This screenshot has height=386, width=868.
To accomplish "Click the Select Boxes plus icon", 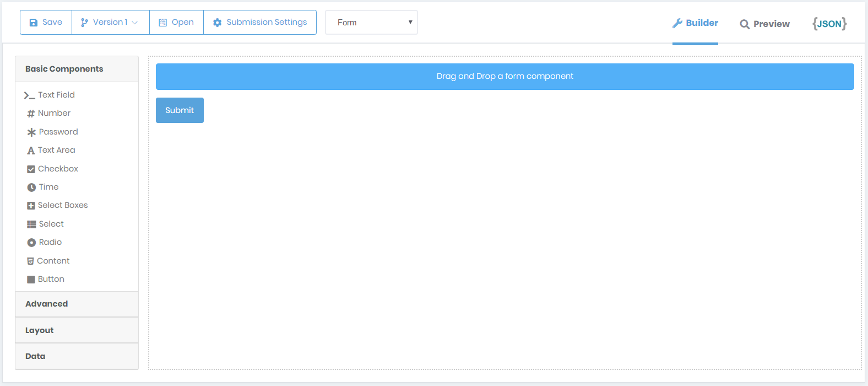I will click(x=31, y=206).
